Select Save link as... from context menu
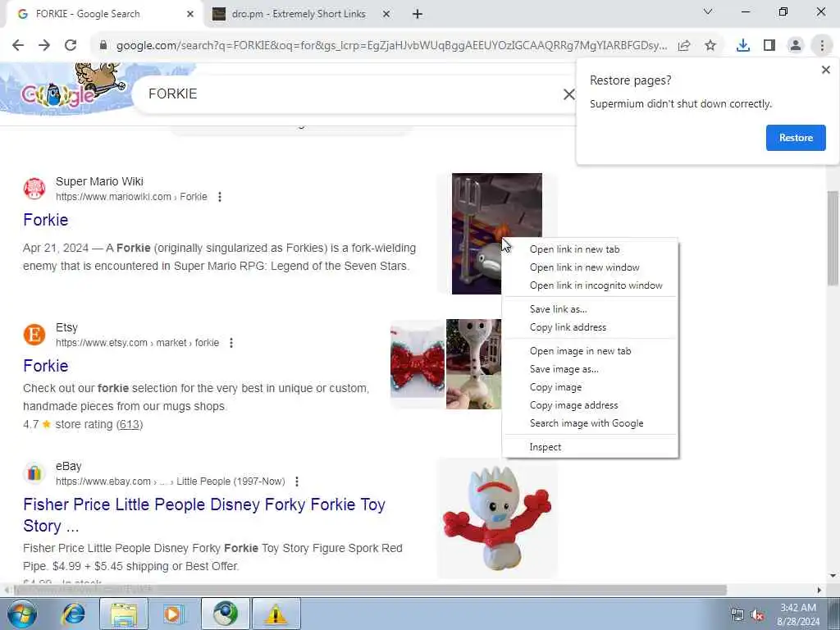 pos(591,309)
